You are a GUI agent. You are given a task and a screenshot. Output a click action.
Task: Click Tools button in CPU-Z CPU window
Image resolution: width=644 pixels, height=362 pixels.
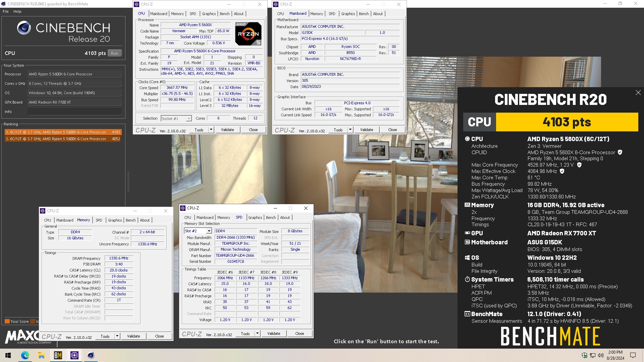tap(199, 130)
